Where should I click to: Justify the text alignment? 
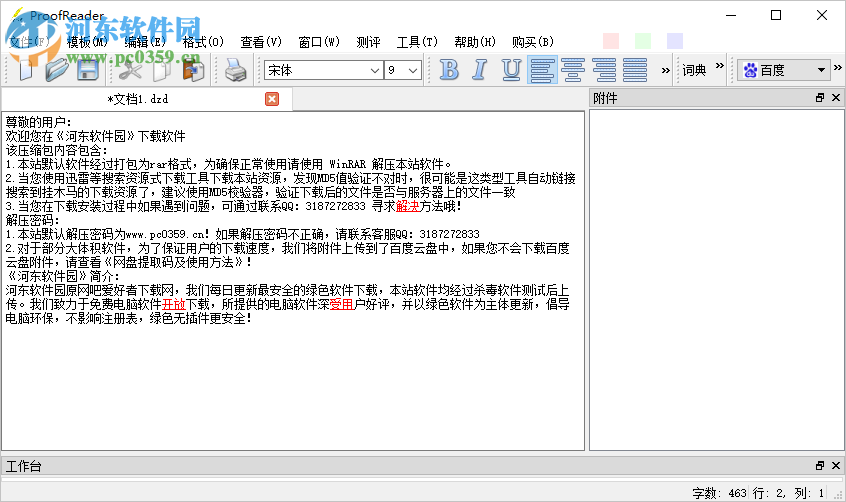click(x=635, y=70)
